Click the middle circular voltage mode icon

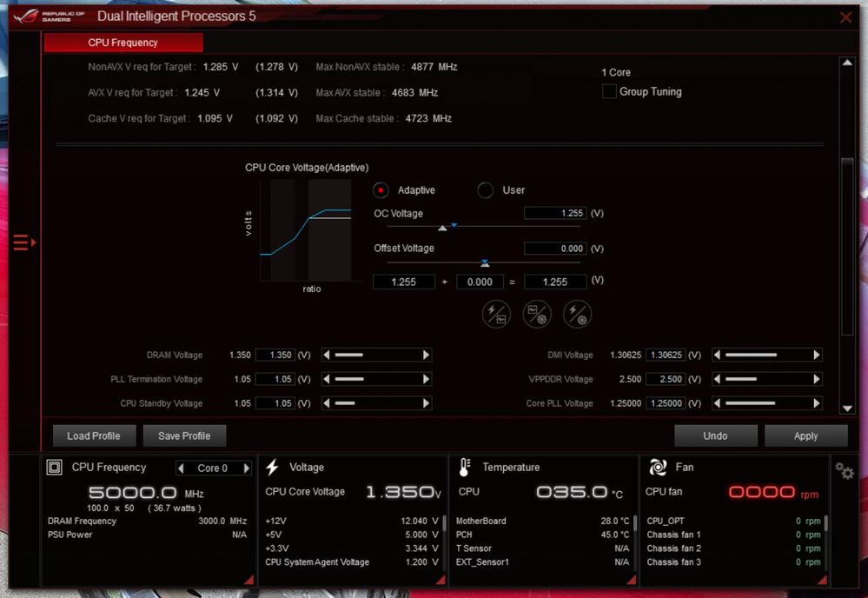point(536,314)
